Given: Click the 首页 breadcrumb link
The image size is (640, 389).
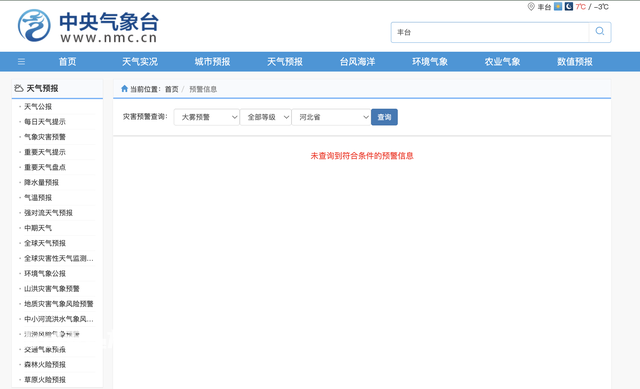Looking at the screenshot, I should (171, 89).
